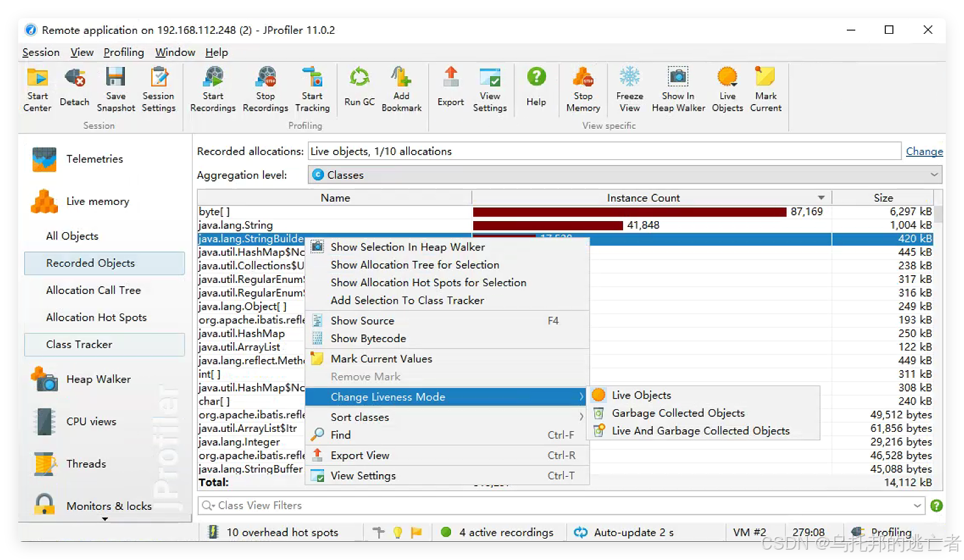The image size is (964, 560).
Task: Click the Change link for recorded allocations
Action: [924, 152]
